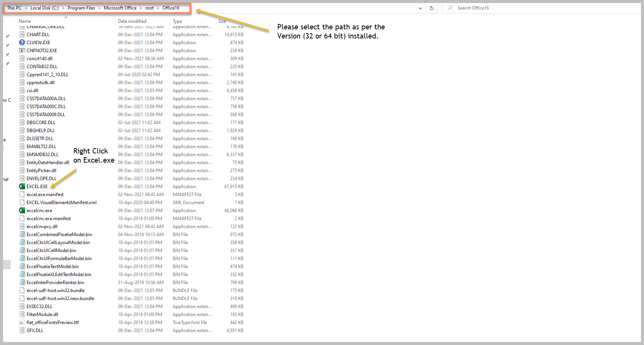Click the refresh button beside address bar

point(432,8)
